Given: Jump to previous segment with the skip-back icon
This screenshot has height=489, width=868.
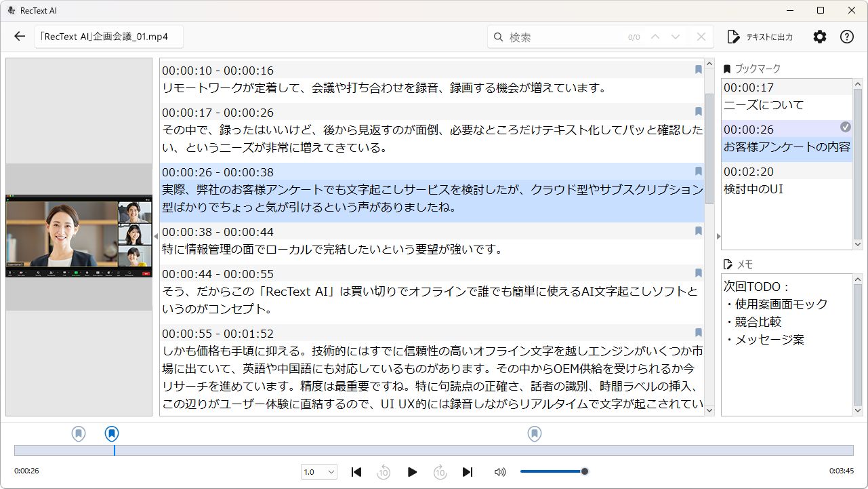Looking at the screenshot, I should point(356,471).
